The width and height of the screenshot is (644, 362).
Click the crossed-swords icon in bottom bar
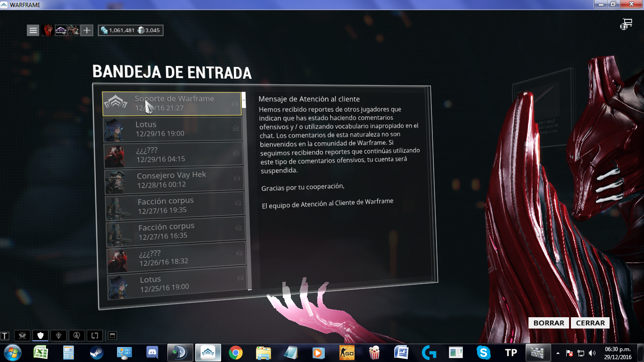pos(22,336)
